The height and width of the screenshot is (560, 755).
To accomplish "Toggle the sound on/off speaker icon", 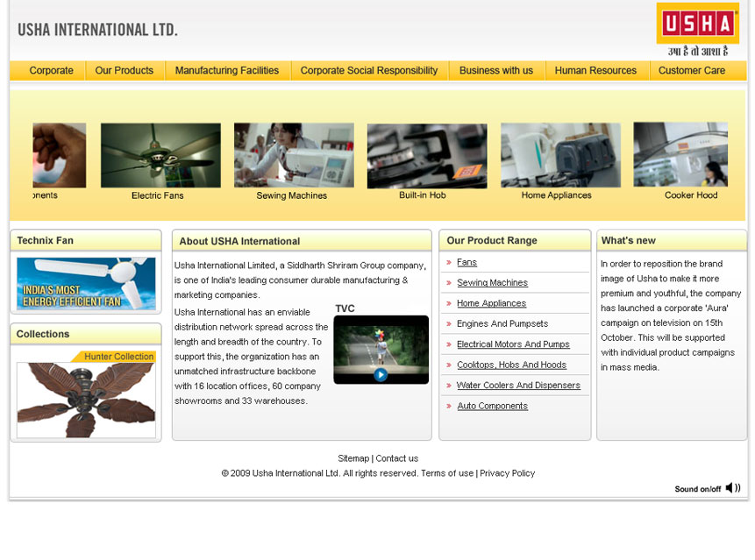I will point(732,488).
